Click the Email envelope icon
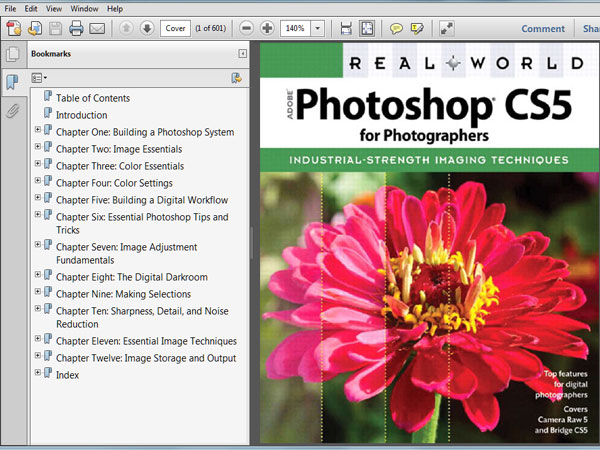This screenshot has height=450, width=600. (x=97, y=29)
